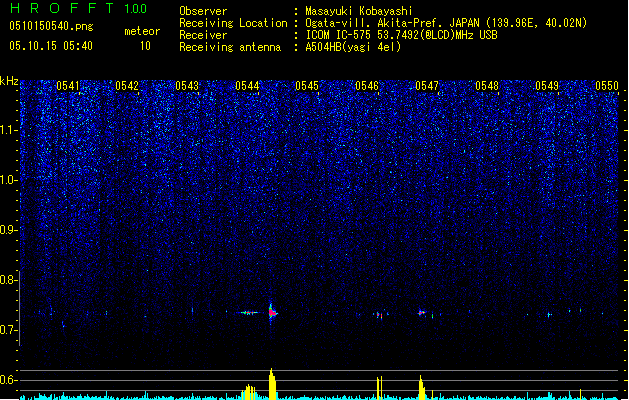Click the meteor count value 10

145,46
